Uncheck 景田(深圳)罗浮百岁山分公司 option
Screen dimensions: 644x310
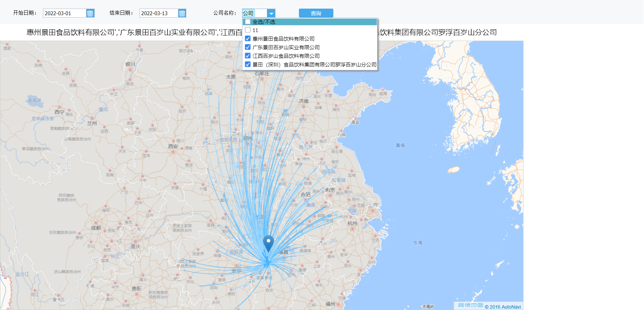click(x=248, y=64)
